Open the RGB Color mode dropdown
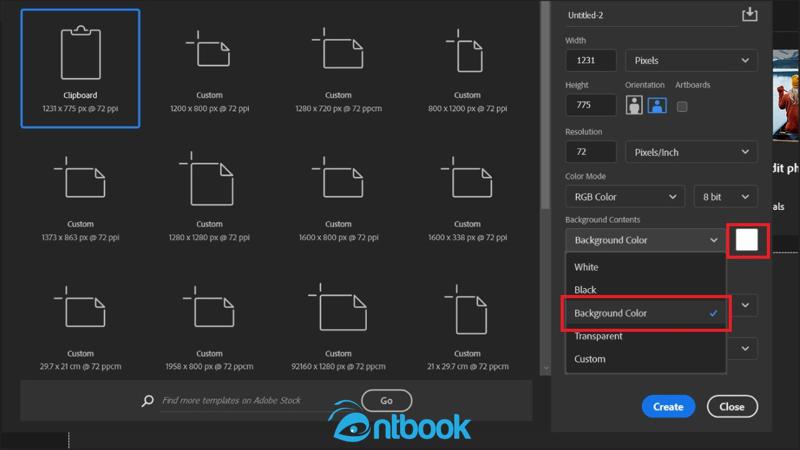The width and height of the screenshot is (800, 450). point(626,197)
